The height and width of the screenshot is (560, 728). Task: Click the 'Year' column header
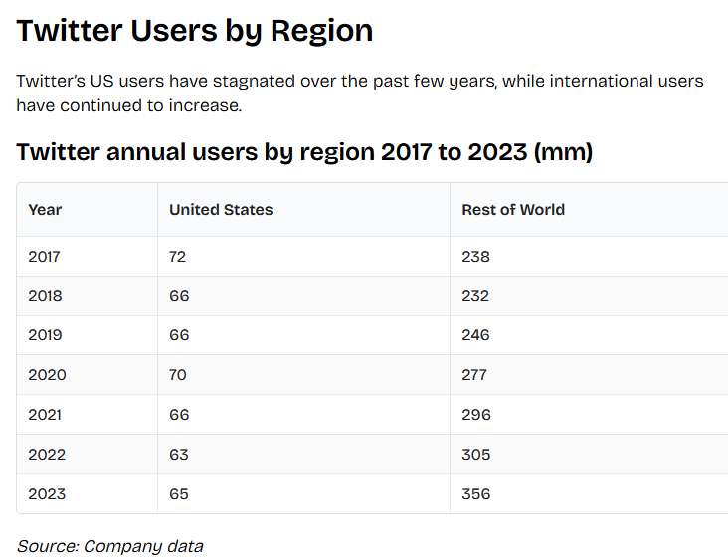45,210
